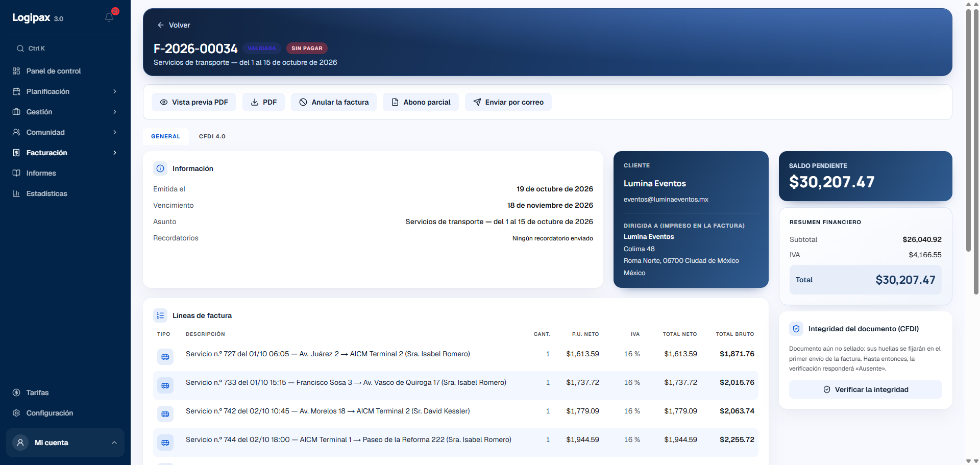
Task: Expand the Comunidad submenu chevron
Action: pos(115,132)
